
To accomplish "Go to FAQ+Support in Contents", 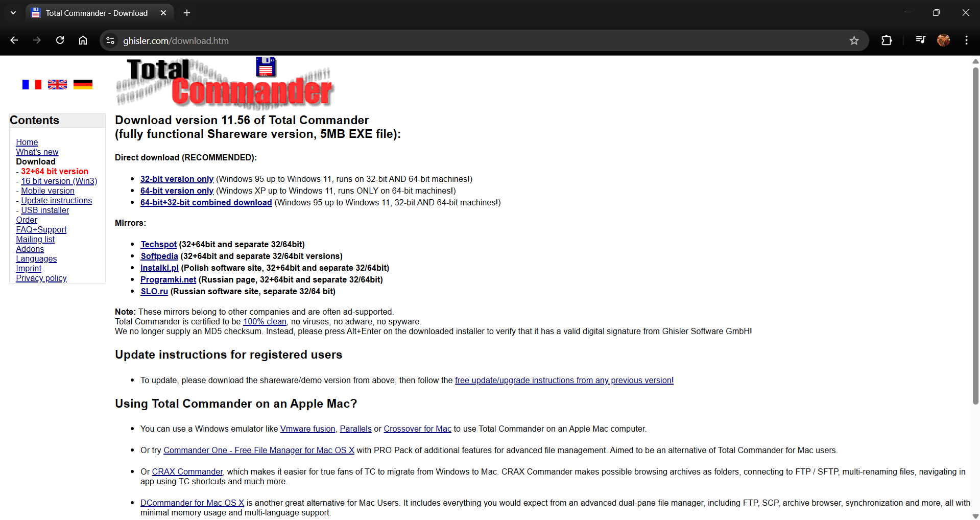I will [x=41, y=229].
